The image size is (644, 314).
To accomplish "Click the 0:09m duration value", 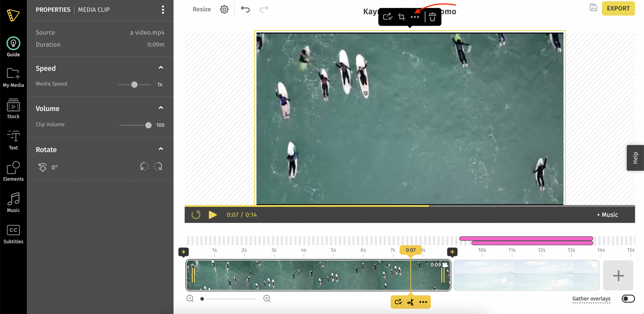I will click(156, 45).
